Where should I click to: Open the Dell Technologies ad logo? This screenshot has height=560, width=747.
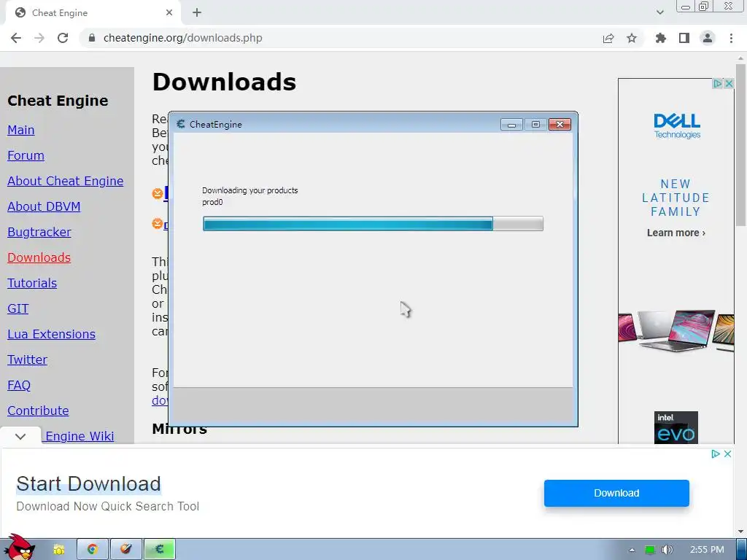(677, 126)
